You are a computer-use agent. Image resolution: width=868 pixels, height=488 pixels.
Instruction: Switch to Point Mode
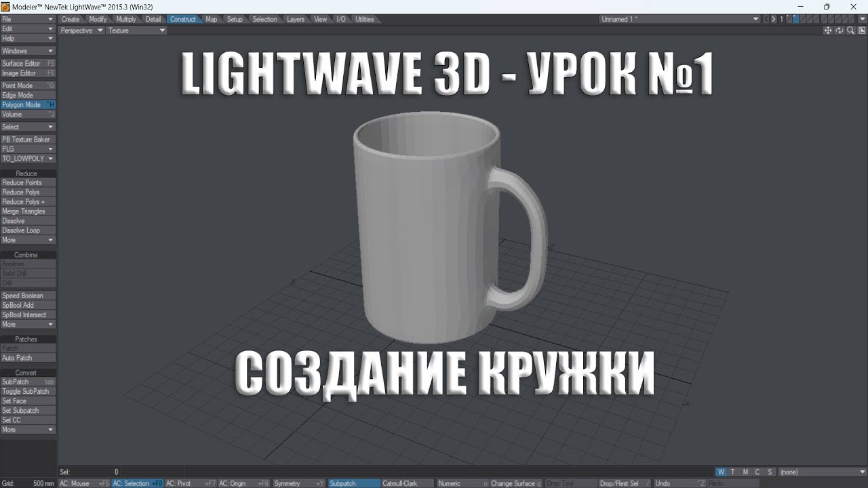pos(28,85)
